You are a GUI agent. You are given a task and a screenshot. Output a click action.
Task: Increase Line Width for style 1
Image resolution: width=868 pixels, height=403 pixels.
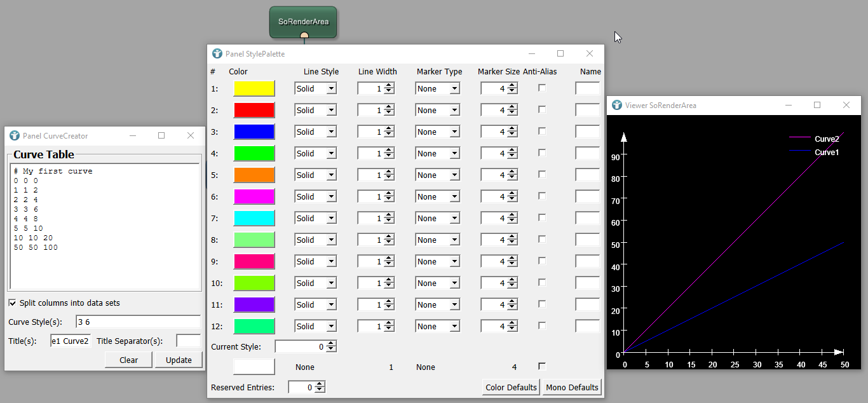click(390, 86)
